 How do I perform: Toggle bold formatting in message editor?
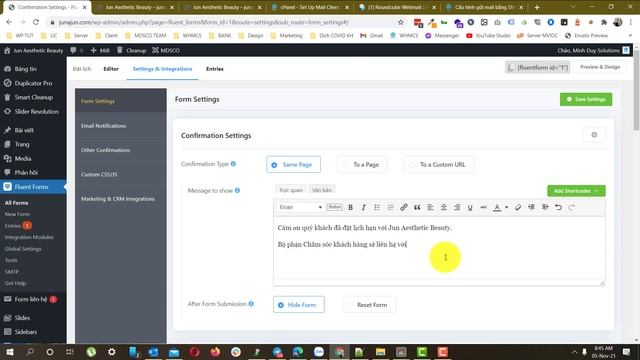[x=350, y=207]
